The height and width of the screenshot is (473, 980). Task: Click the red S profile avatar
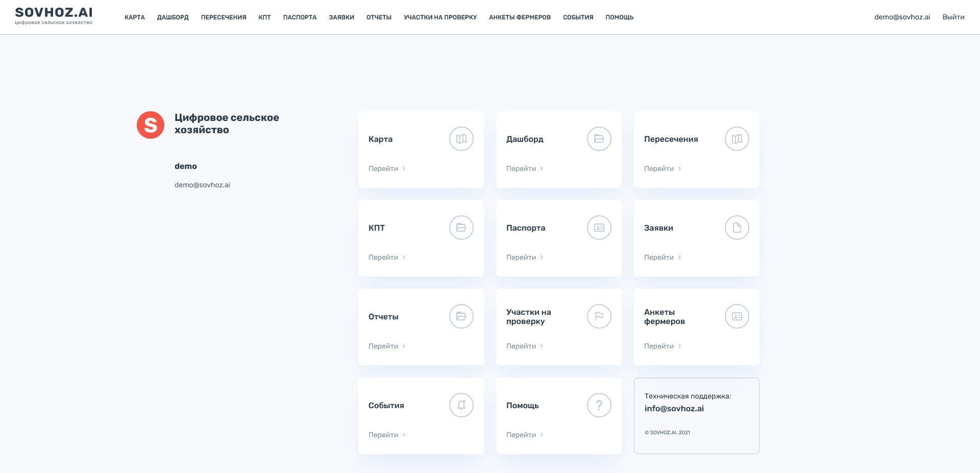point(151,125)
